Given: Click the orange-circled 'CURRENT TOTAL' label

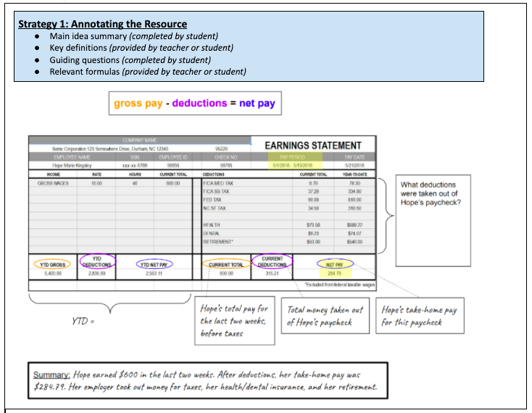Looking at the screenshot, I should pyautogui.click(x=228, y=265).
